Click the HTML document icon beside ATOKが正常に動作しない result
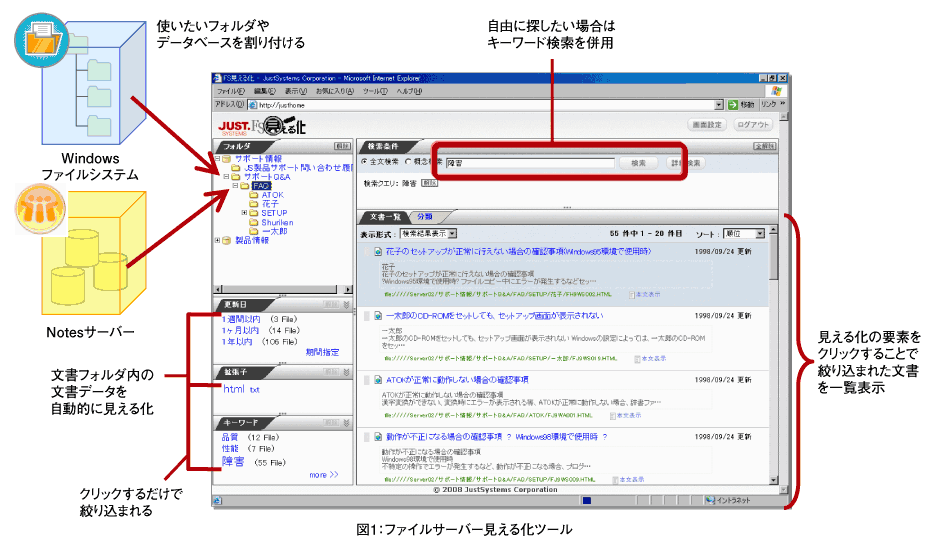 377,380
